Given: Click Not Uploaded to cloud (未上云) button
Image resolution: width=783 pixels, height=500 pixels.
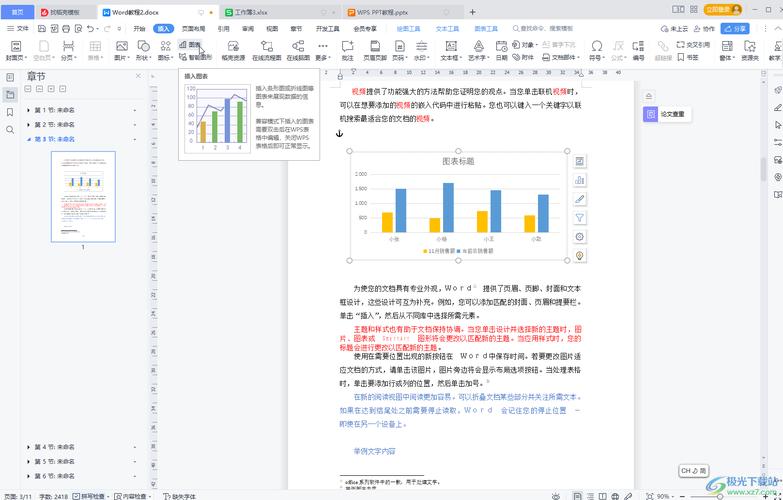Looking at the screenshot, I should [x=674, y=29].
